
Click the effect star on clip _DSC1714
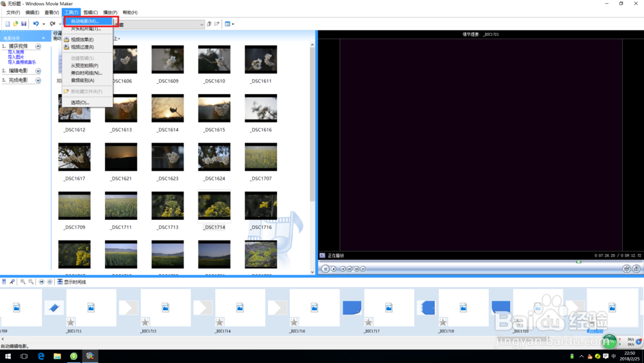click(x=220, y=322)
